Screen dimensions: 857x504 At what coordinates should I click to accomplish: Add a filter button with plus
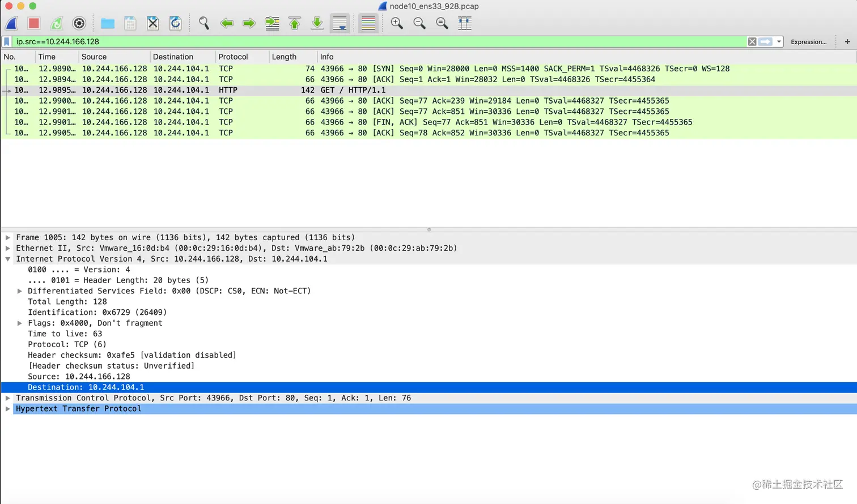coord(847,42)
